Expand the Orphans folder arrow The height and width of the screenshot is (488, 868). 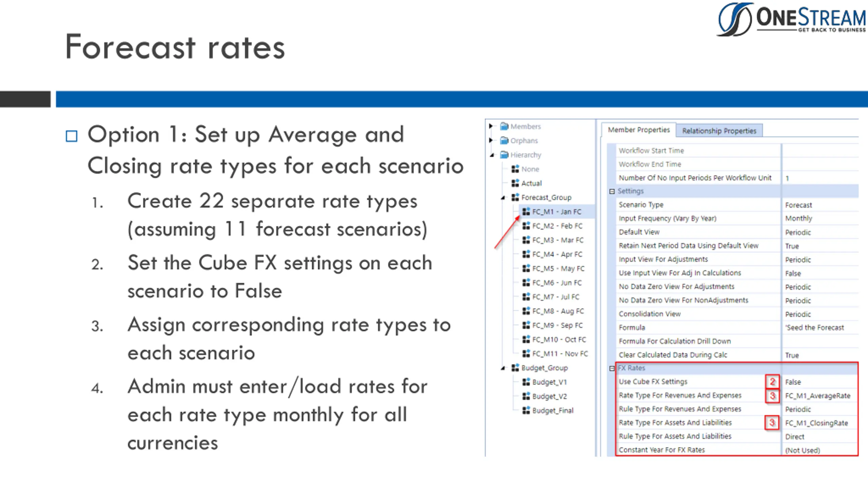[x=491, y=140]
